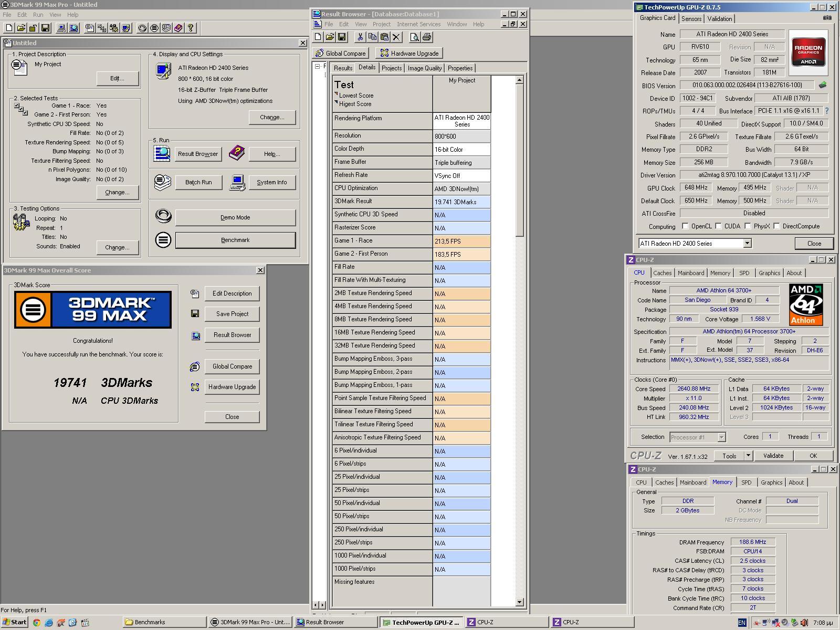Click Benchmark circle icon in 3DMark toolbar
This screenshot has width=840, height=630.
click(154, 28)
